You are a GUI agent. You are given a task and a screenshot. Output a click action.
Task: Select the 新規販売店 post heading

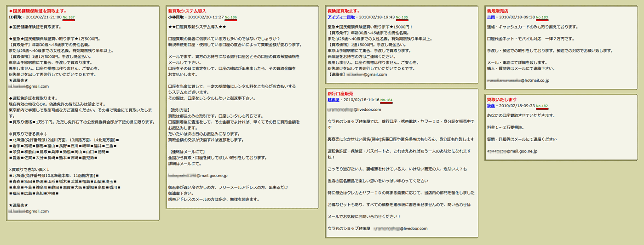tap(497, 11)
